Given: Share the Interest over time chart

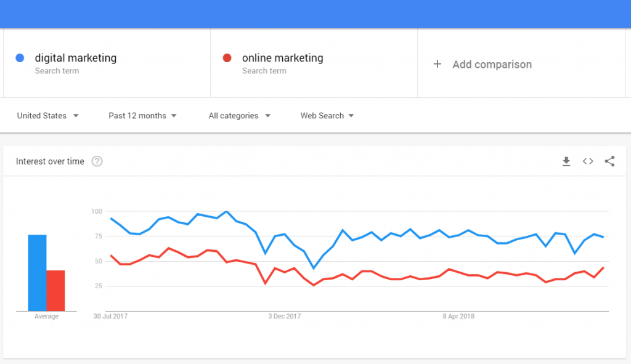Looking at the screenshot, I should [609, 161].
